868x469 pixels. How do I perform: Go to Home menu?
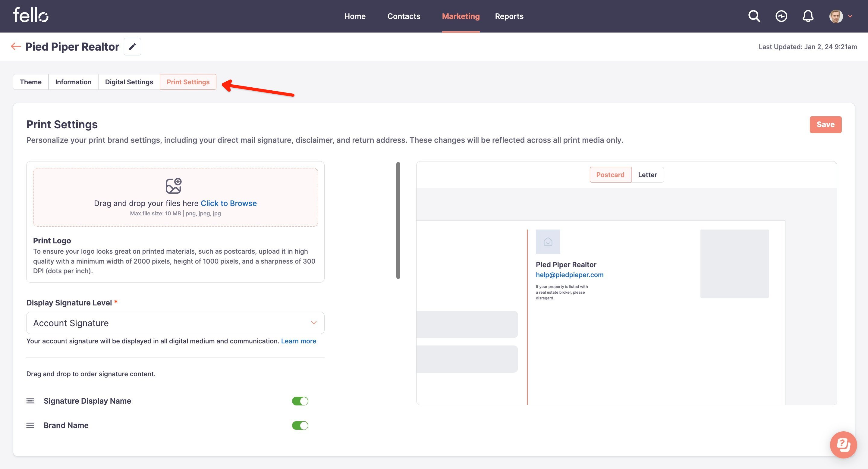[x=355, y=16]
